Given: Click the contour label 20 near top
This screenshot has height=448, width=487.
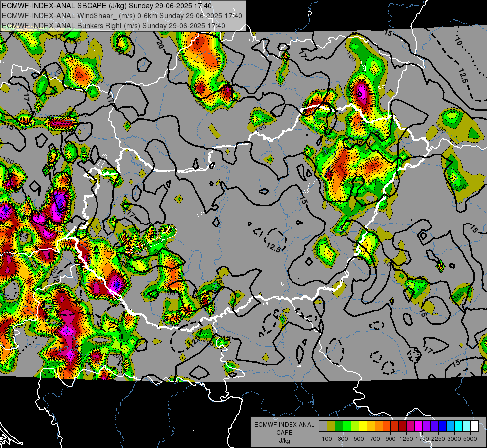Looking at the screenshot, I should pos(160,45).
